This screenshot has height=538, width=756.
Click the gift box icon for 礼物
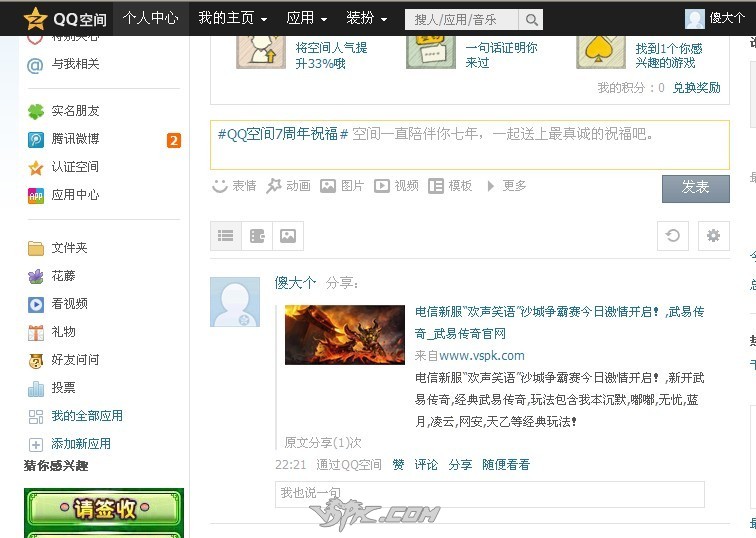point(36,333)
